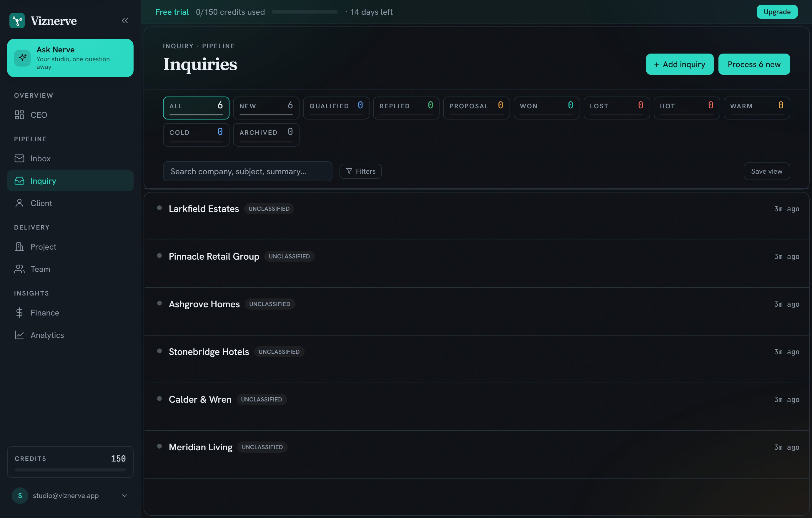Show the WON inquiries tab
Screen dimensions: 812x518
click(547, 108)
